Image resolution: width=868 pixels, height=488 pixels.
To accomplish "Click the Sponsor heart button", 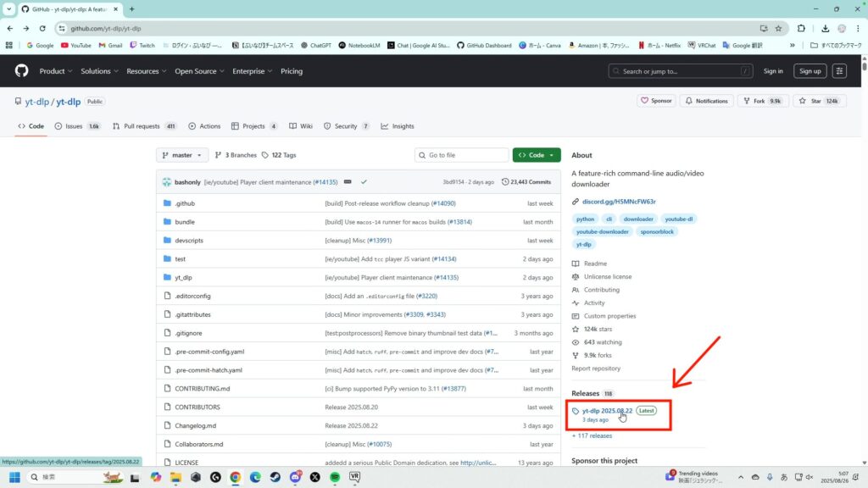I will click(x=656, y=101).
